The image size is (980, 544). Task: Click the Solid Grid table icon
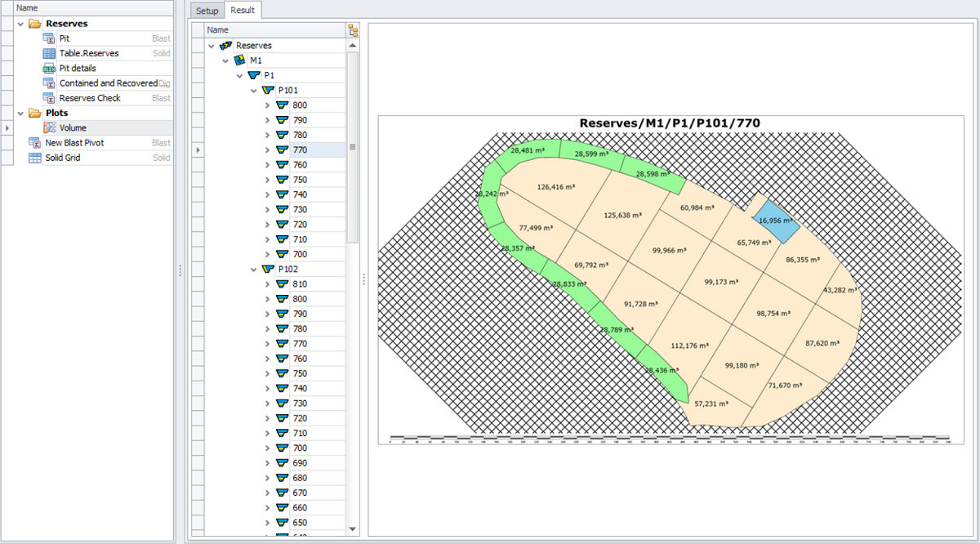tap(35, 158)
